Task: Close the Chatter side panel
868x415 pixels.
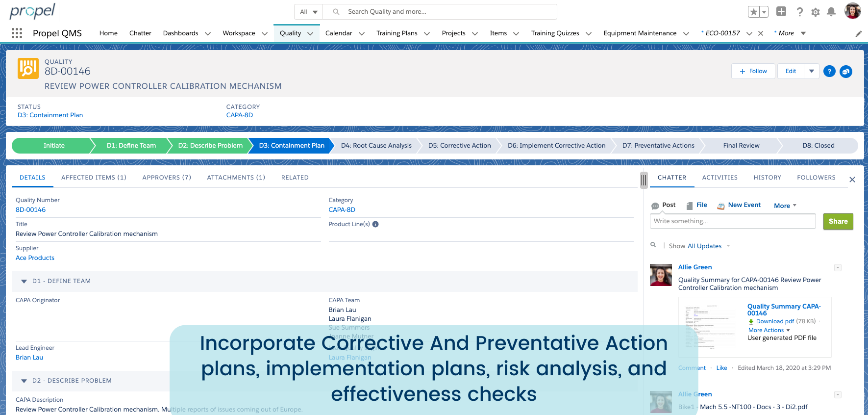Action: [852, 180]
